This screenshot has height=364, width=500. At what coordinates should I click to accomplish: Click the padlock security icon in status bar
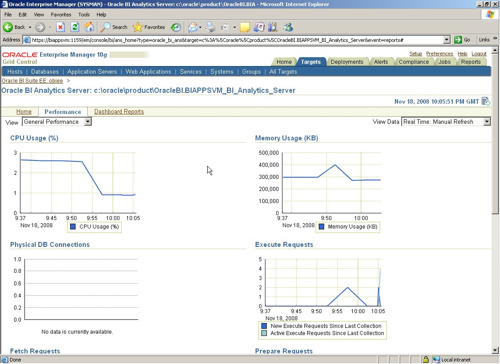click(426, 360)
